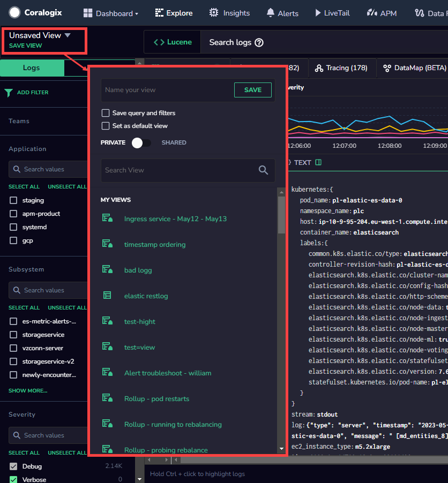The height and width of the screenshot is (483, 448).
Task: Click the TEXT view columns icon
Action: point(318,162)
